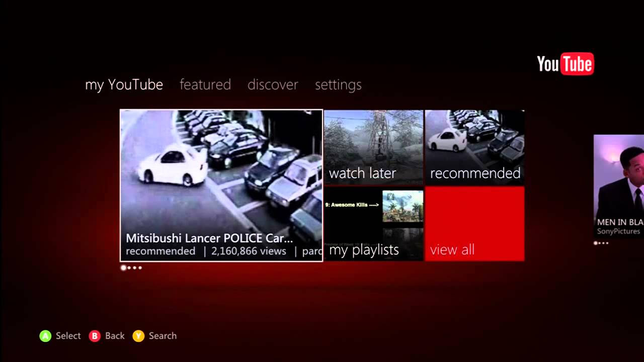The height and width of the screenshot is (362, 644).
Task: Click the YouTube logo
Action: [566, 64]
